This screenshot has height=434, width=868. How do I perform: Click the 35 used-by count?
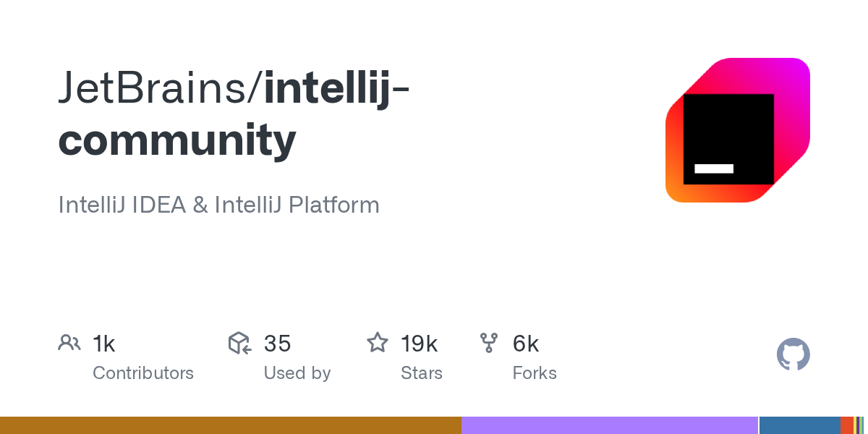277,344
